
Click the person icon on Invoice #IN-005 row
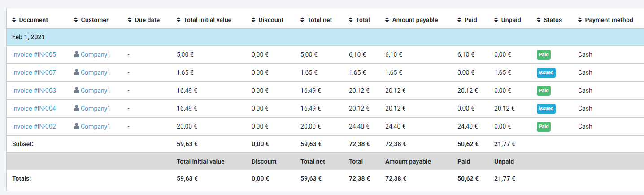77,54
